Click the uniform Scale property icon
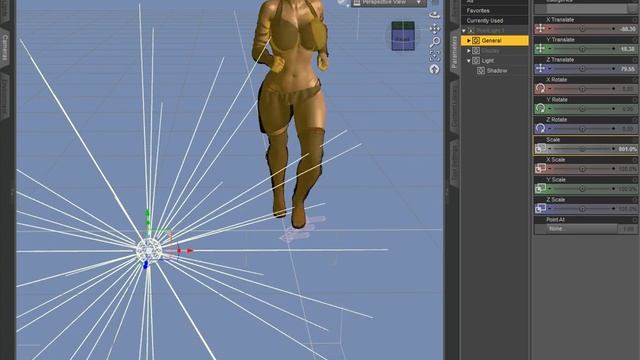The image size is (640, 360). pos(540,148)
